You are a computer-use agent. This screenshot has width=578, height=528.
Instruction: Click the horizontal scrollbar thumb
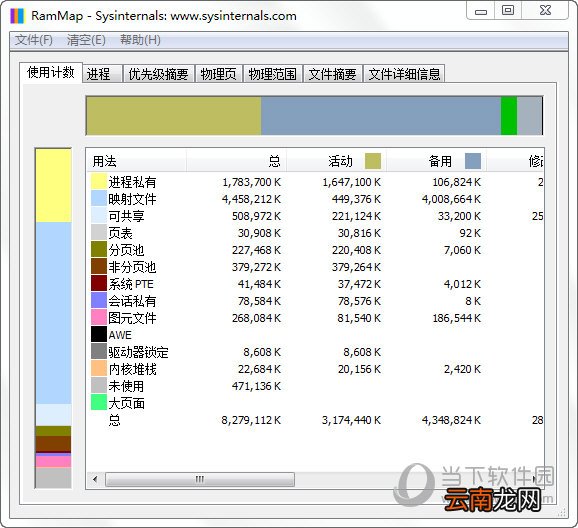(200, 479)
